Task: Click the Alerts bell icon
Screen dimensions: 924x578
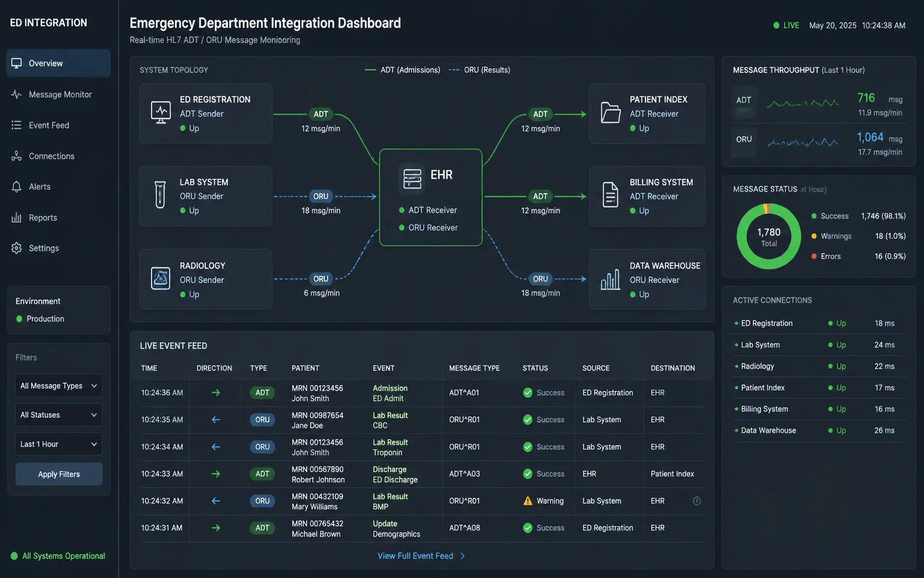Action: 16,187
